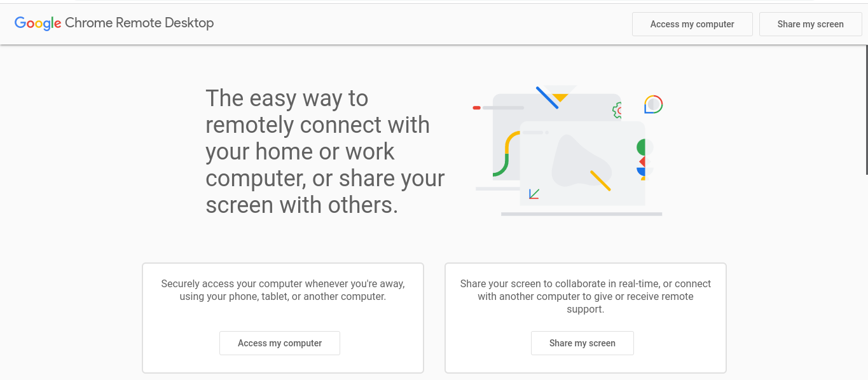This screenshot has width=868, height=380.
Task: Click the "Securely access your computer" description text
Action: [283, 290]
